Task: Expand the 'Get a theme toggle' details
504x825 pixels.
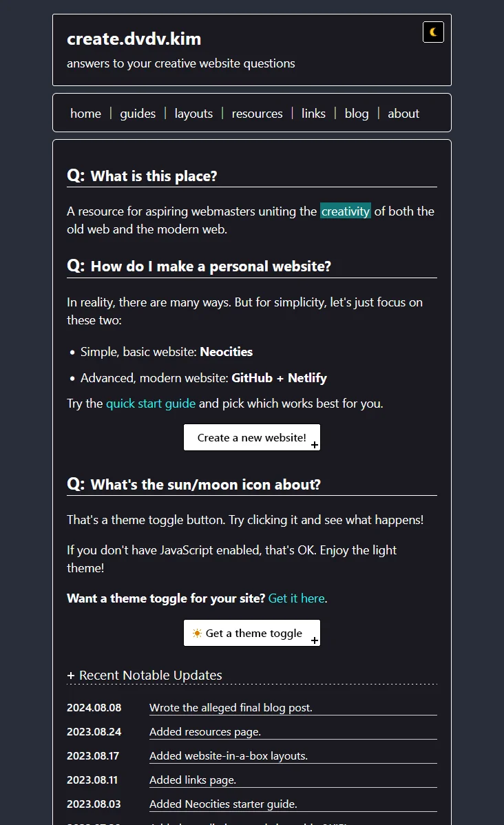Action: 251,633
